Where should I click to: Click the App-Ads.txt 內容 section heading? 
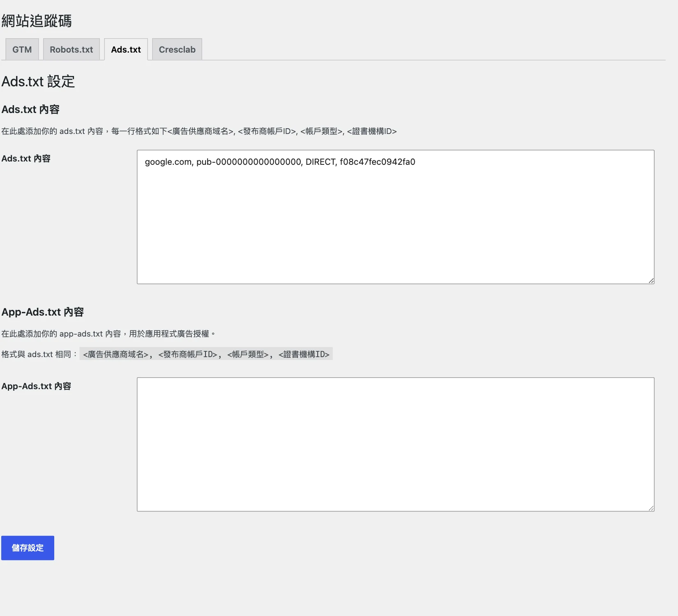tap(43, 312)
